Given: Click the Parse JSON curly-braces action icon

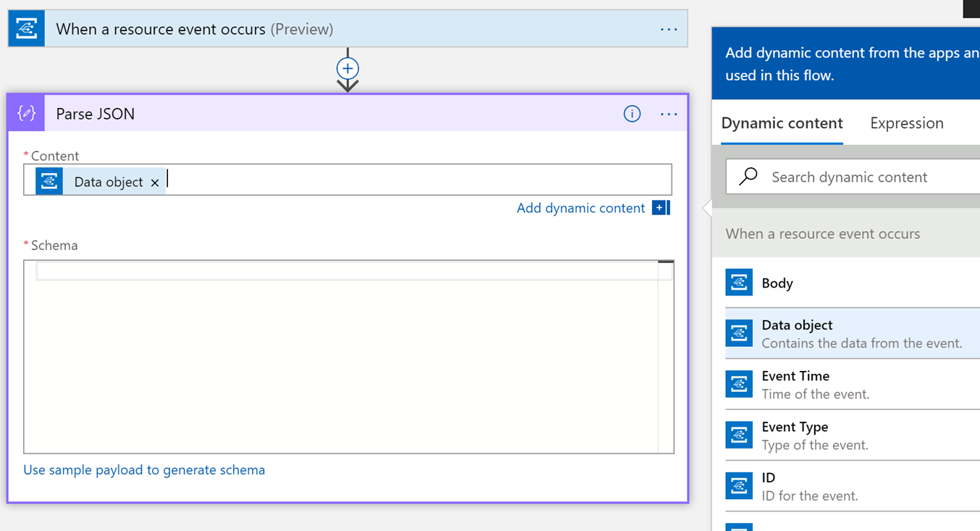Looking at the screenshot, I should (25, 113).
